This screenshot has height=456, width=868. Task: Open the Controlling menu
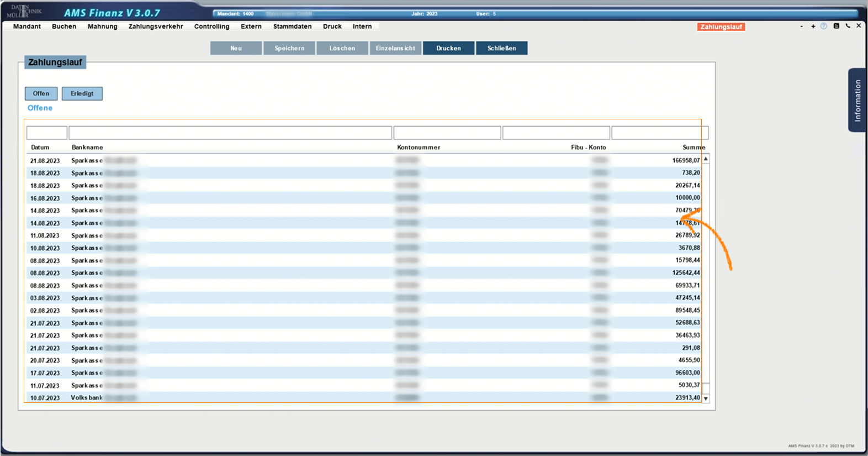pos(211,27)
